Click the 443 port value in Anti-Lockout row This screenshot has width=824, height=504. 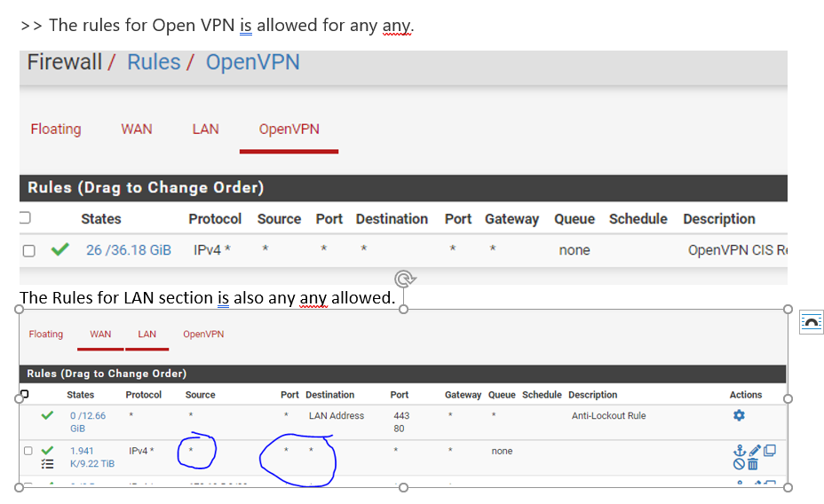(x=401, y=415)
